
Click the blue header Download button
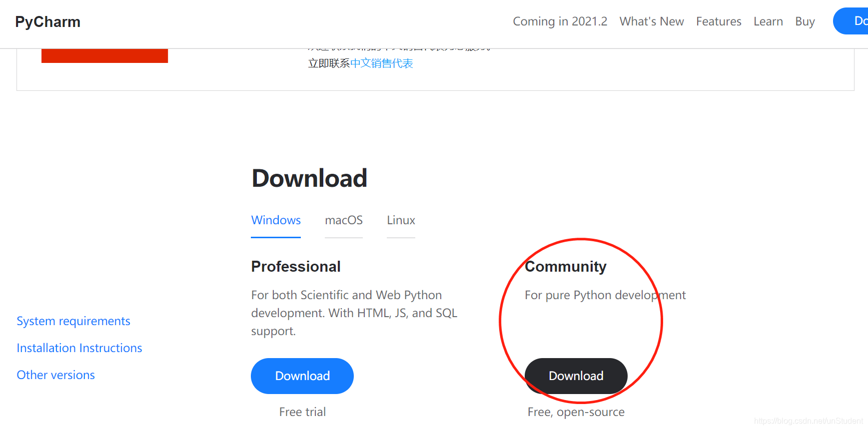851,21
